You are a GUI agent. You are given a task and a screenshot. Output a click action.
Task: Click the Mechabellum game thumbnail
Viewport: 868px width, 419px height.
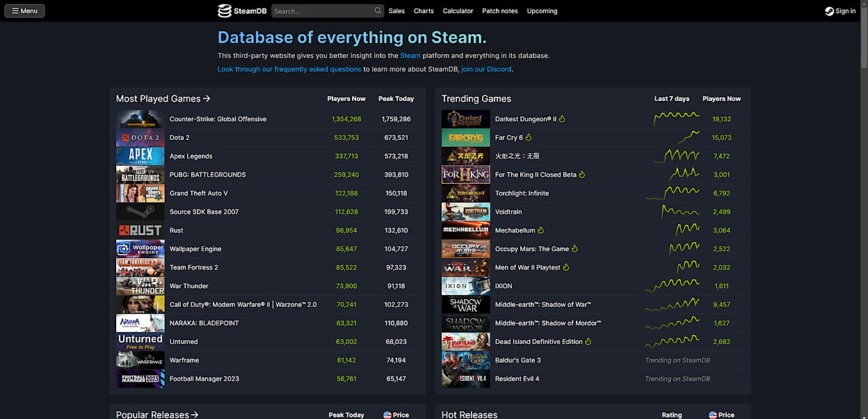click(x=466, y=230)
